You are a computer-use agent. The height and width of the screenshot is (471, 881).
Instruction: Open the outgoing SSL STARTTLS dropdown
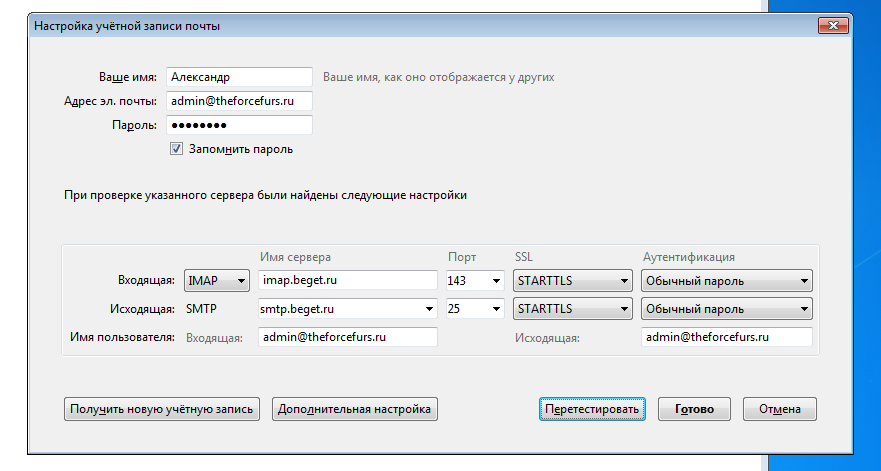click(573, 309)
